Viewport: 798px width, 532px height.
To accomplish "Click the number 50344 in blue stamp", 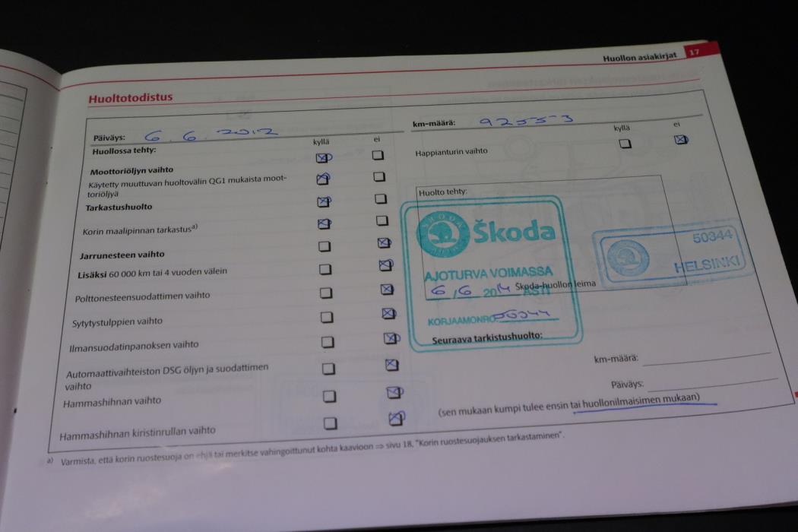I will [712, 236].
